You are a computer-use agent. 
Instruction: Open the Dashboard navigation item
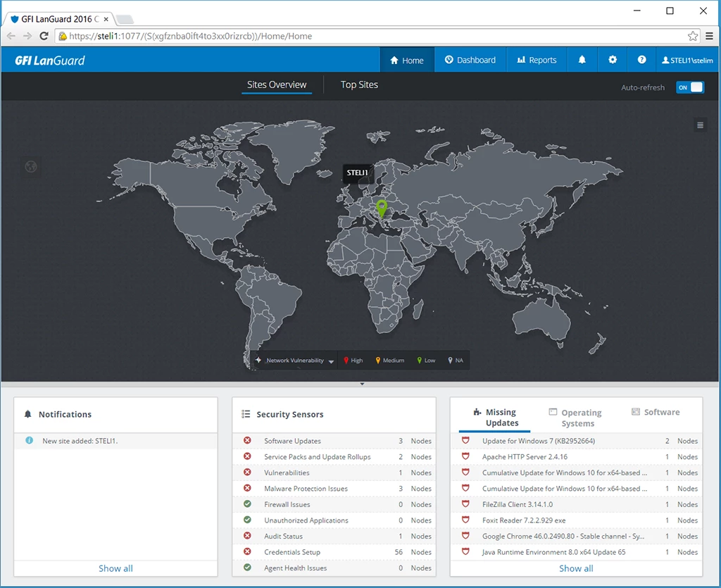coord(470,60)
